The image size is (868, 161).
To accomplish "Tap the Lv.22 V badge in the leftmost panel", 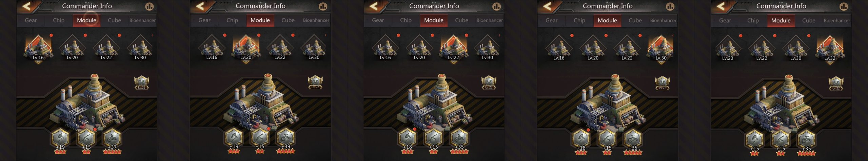I will (142, 82).
